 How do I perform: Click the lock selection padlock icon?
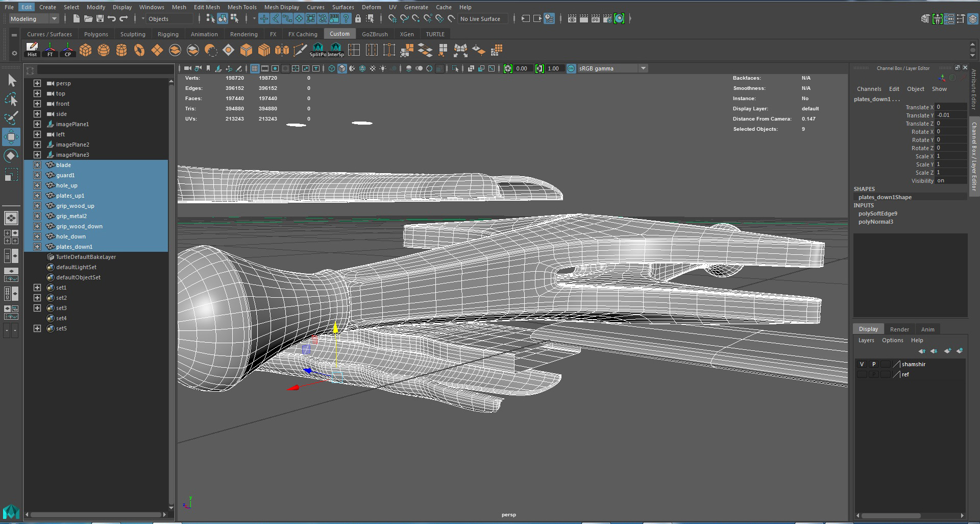click(x=358, y=19)
